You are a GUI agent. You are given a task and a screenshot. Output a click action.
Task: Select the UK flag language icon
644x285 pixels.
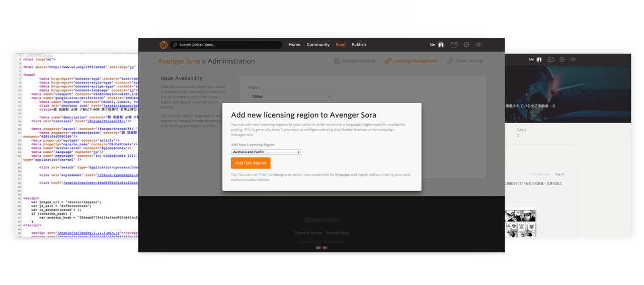click(318, 248)
